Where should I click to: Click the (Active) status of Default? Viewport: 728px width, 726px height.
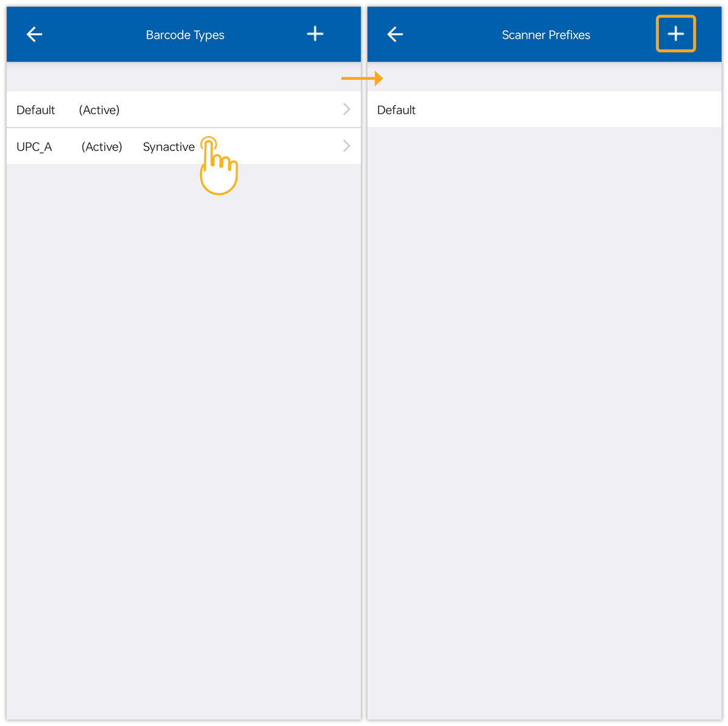click(99, 110)
